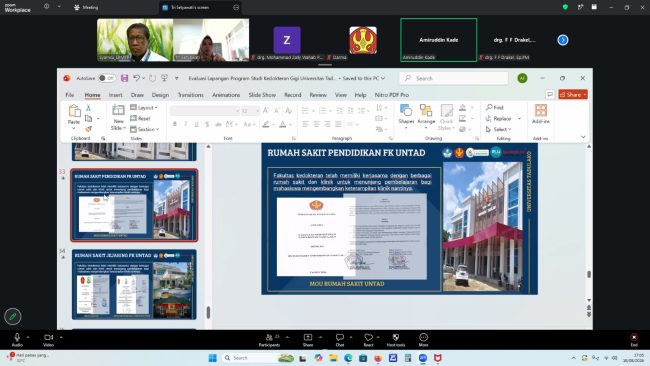Toggle Zoom Video camera

pos(49,340)
